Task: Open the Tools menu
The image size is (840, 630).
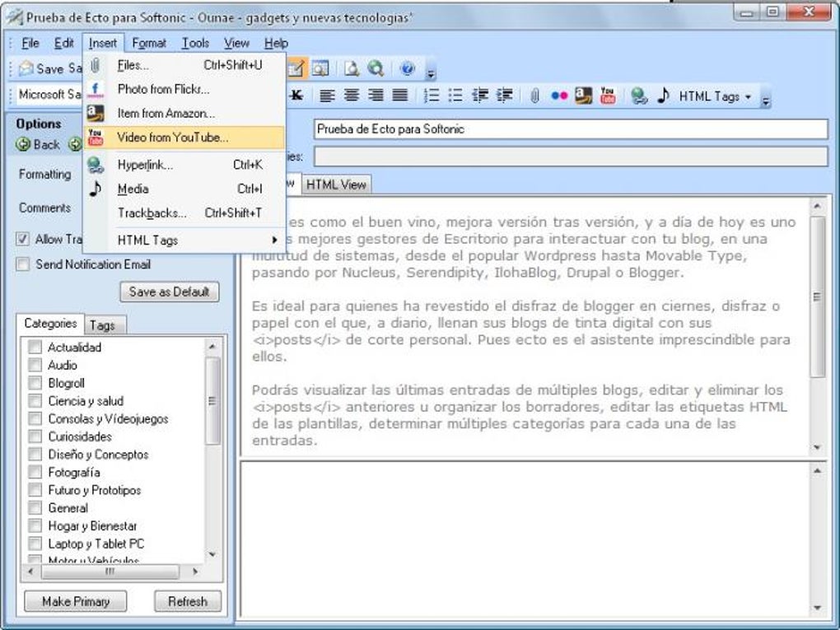Action: (195, 43)
